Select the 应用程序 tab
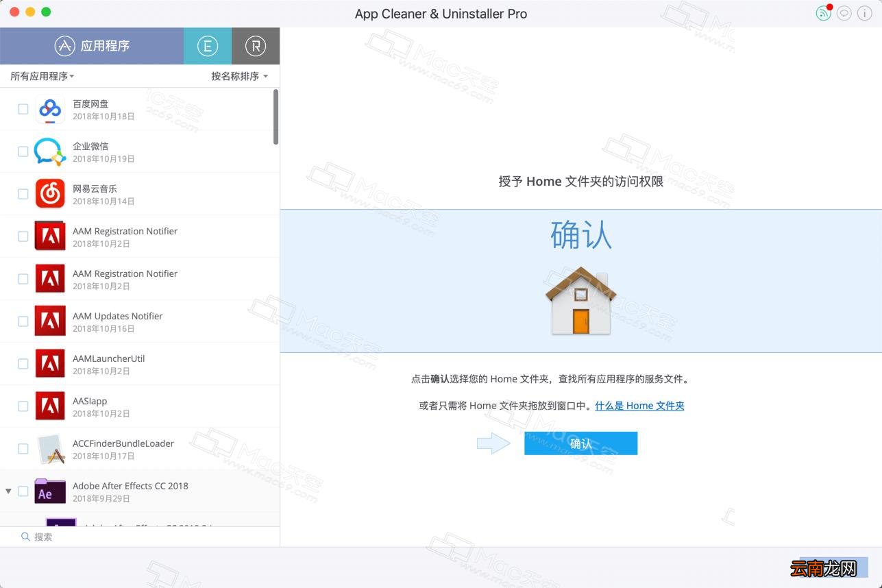Viewport: 882px width, 588px height. click(x=92, y=46)
